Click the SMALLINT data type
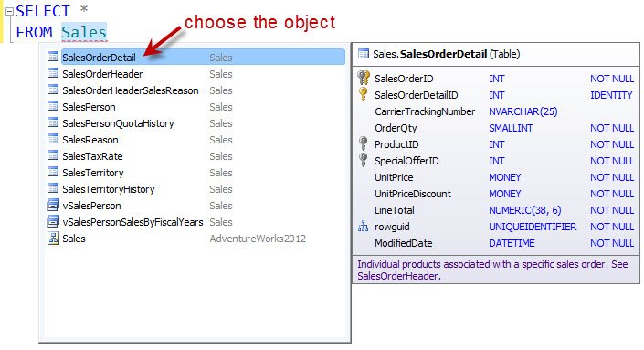Image resolution: width=644 pixels, height=350 pixels. pyautogui.click(x=511, y=128)
